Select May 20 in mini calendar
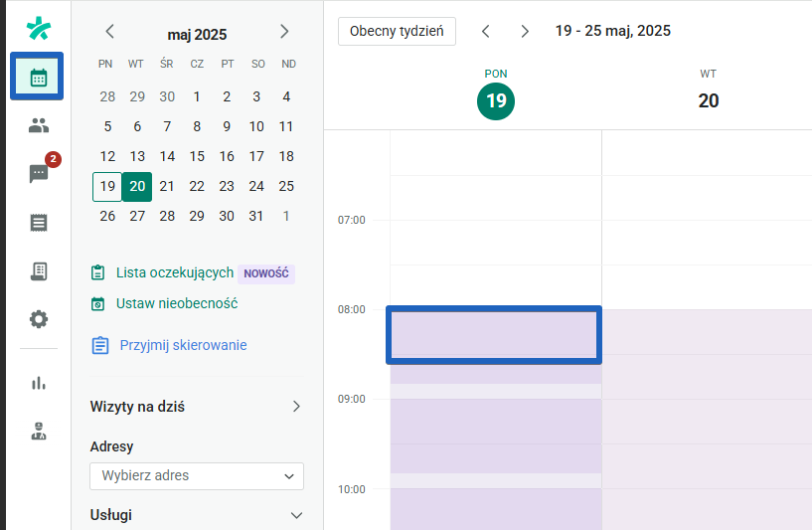Image resolution: width=812 pixels, height=530 pixels. [137, 186]
